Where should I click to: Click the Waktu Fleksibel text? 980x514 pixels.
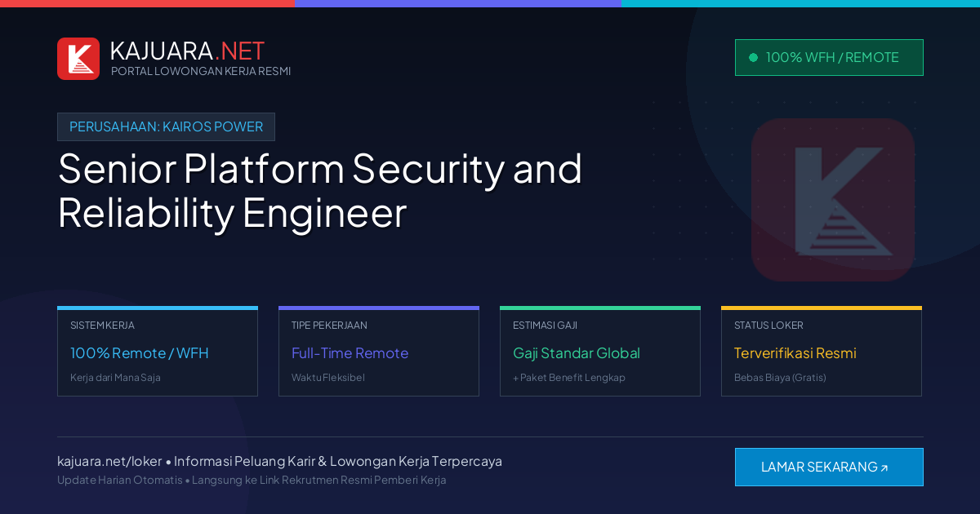328,378
